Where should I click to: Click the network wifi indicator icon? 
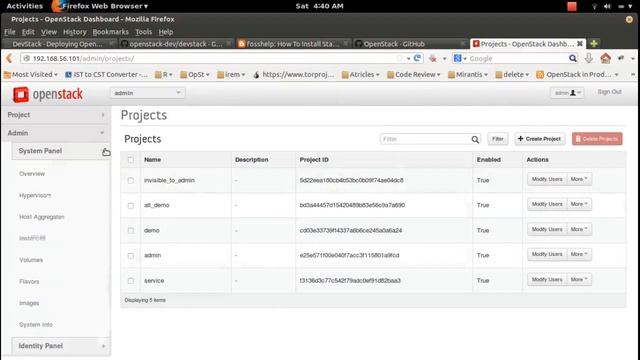tap(594, 6)
